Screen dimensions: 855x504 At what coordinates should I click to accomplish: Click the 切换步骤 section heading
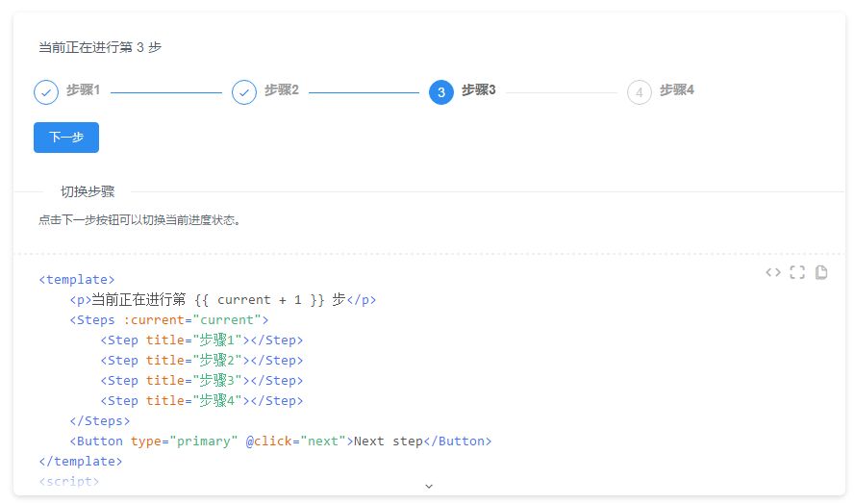[88, 191]
